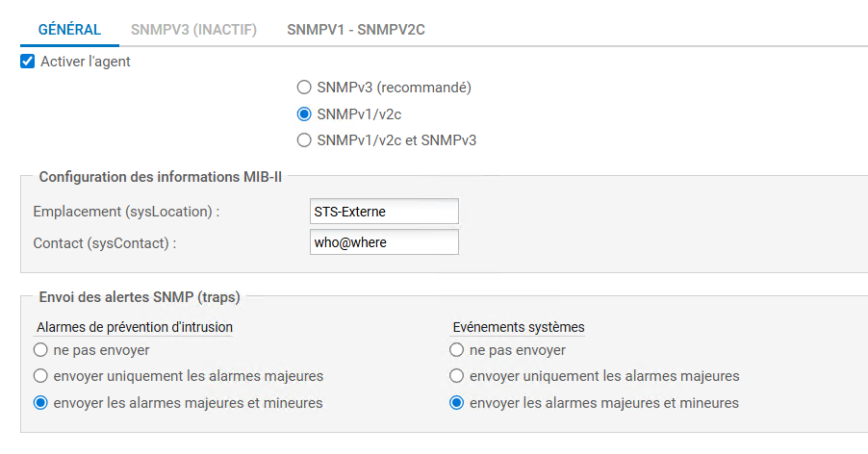Image resolution: width=868 pixels, height=454 pixels.
Task: Select 'ne pas envoyer' for Evénements systèmes
Action: pyautogui.click(x=456, y=350)
